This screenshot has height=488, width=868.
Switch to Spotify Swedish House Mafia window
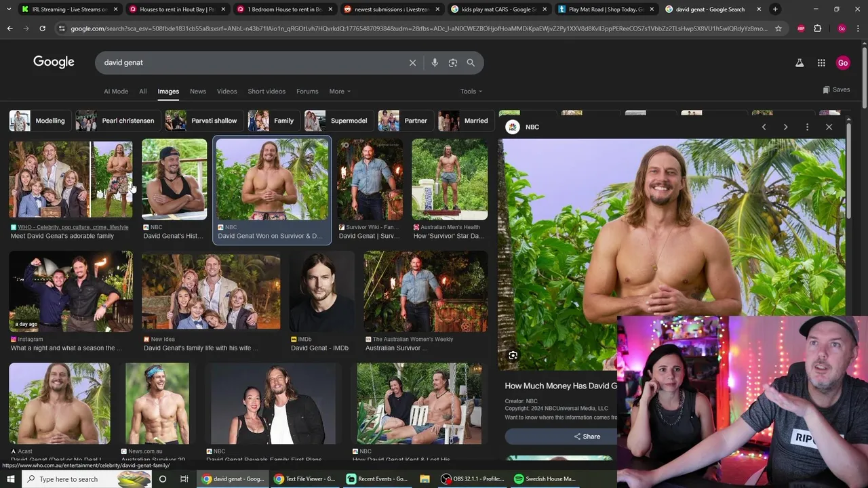point(545,479)
